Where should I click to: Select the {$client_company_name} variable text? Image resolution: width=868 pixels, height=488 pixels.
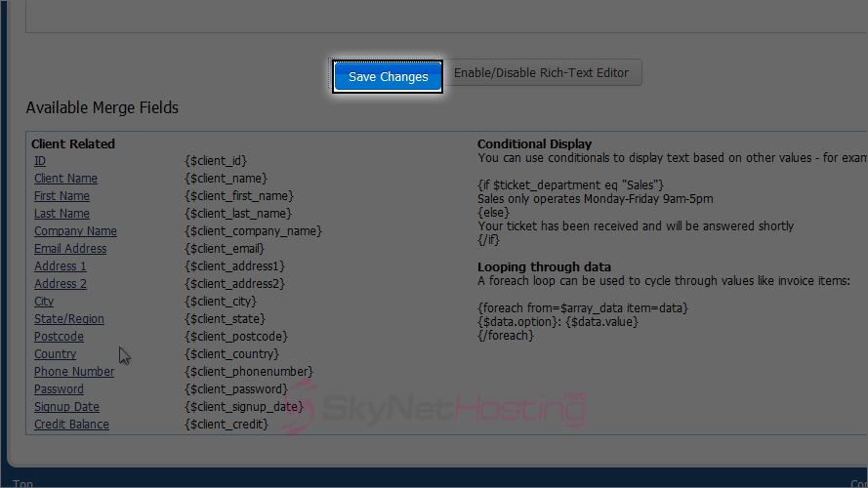click(253, 231)
